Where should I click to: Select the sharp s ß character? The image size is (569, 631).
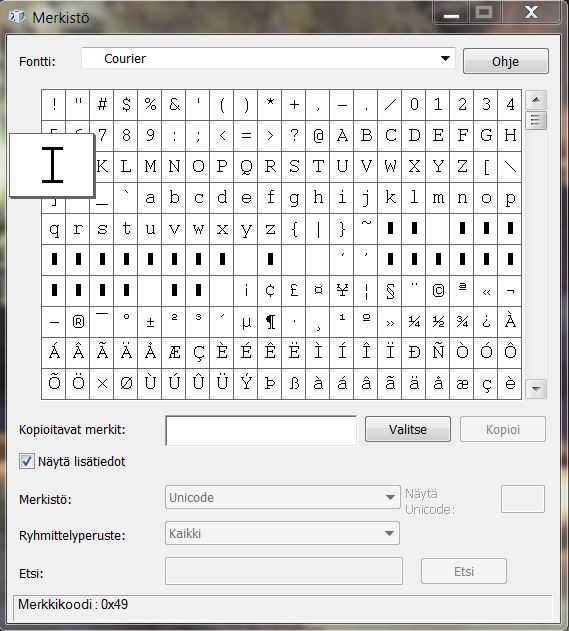tap(294, 384)
